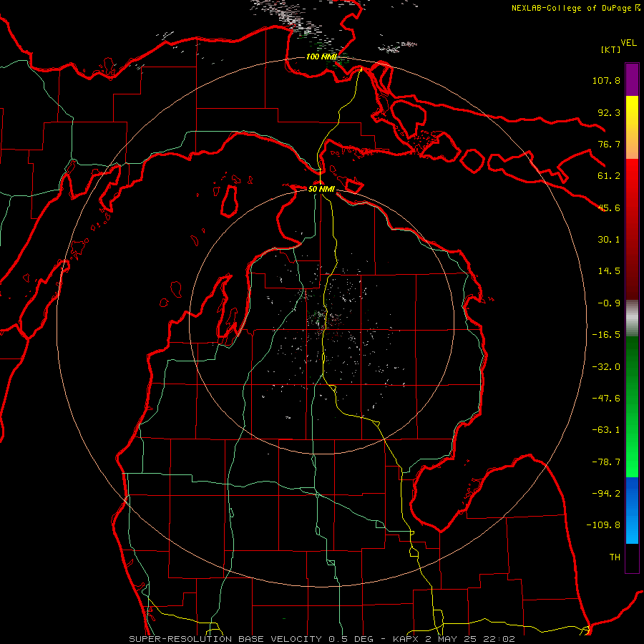
Task: Click the -47.6 legend value
Action: point(606,399)
